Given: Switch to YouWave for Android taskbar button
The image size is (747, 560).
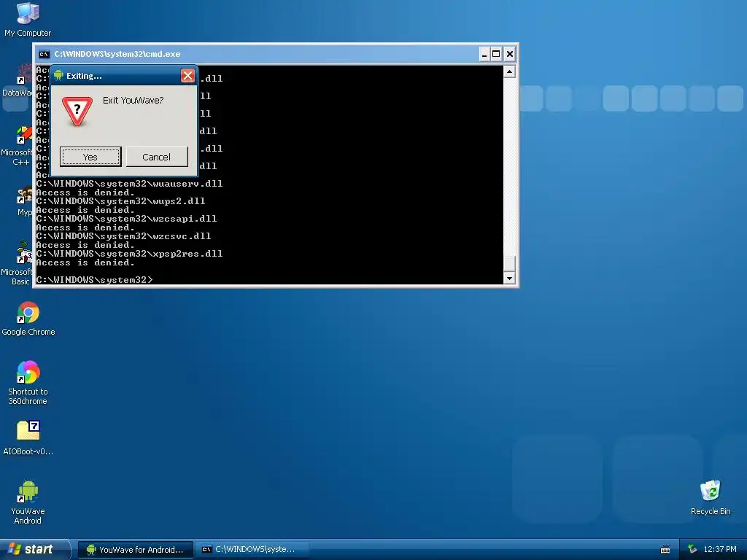Looking at the screenshot, I should [135, 550].
